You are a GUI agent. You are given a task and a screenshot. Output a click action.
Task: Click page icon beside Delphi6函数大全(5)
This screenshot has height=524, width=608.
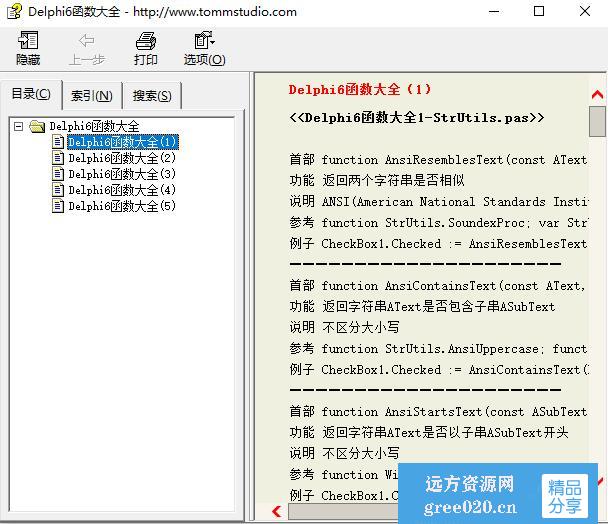pos(58,206)
